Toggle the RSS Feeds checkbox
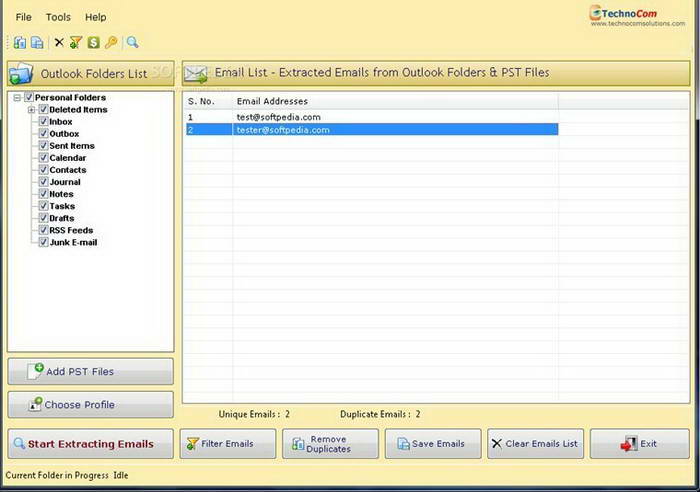Screen dimensions: 700x492 click(x=43, y=229)
